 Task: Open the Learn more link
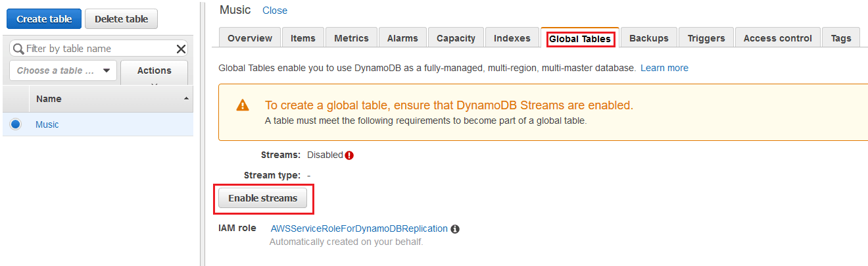(664, 68)
